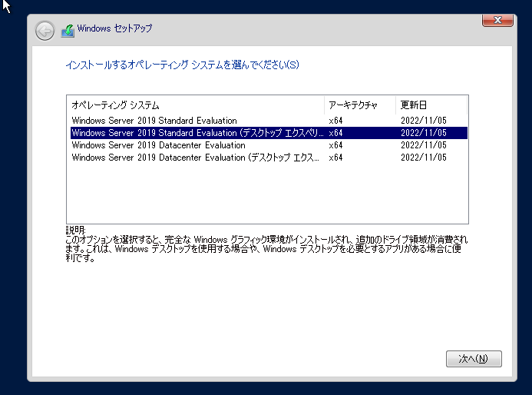Viewport: 532px width, 395px height.
Task: Select Datacenter Evaluation (デスクトップ エクス...) row
Action: point(269,158)
